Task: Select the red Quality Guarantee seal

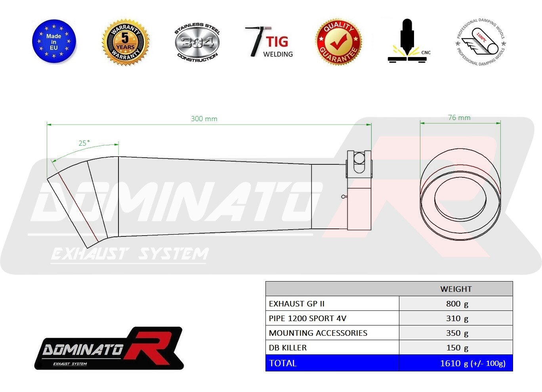Action: (x=338, y=42)
